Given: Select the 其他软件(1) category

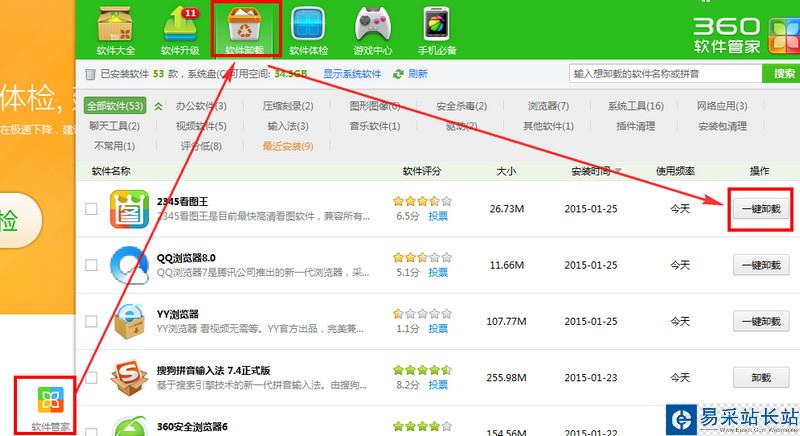Looking at the screenshot, I should 548,126.
